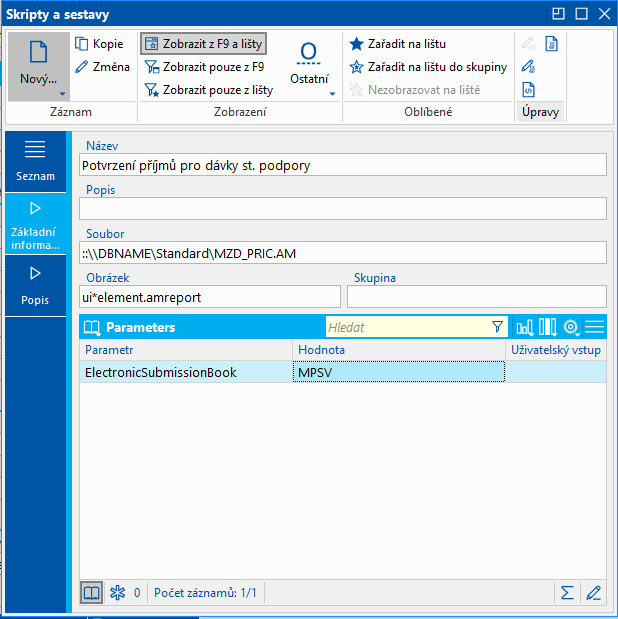Click 'Zařadit na lištu do skupiny' button
This screenshot has height=619, width=618.
(x=427, y=67)
